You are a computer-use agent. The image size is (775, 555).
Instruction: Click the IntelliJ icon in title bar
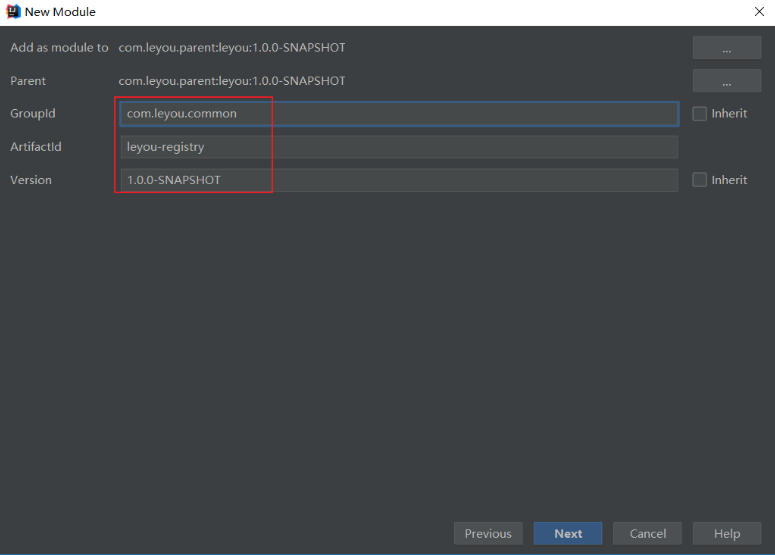click(13, 11)
